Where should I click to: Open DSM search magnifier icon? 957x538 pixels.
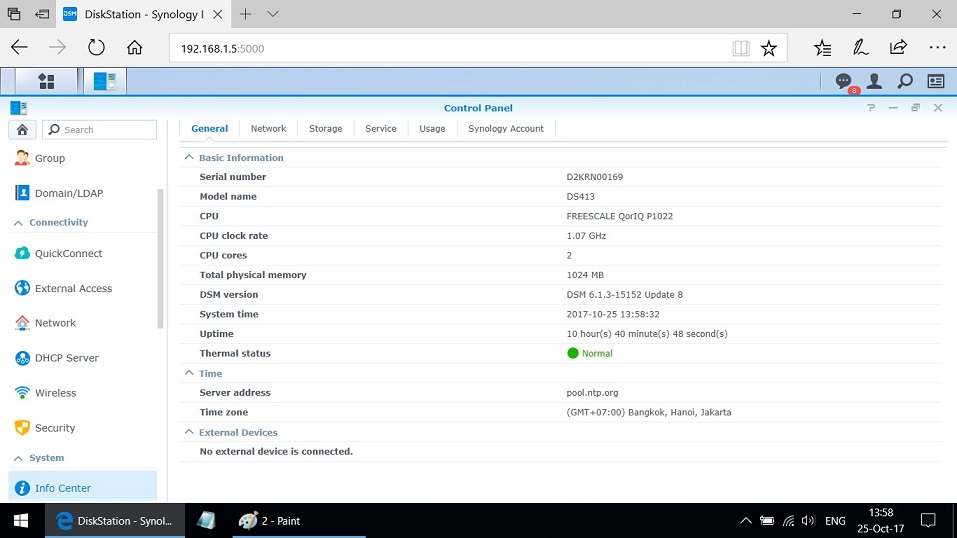[x=905, y=81]
